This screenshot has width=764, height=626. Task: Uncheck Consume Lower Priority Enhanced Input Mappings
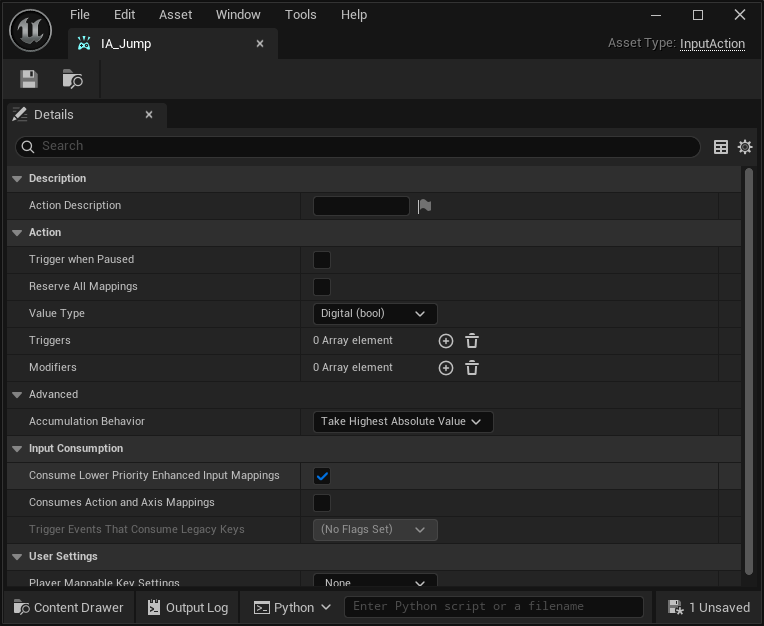322,476
